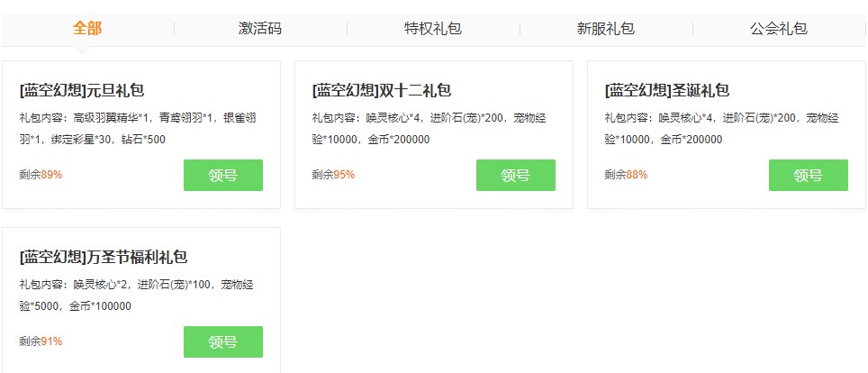
Task: Click the [蓝空幻想]双十二礼包 title
Action: [x=381, y=90]
